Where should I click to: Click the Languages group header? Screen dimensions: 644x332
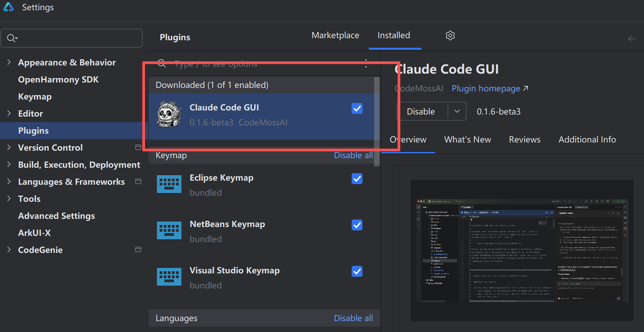click(264, 318)
